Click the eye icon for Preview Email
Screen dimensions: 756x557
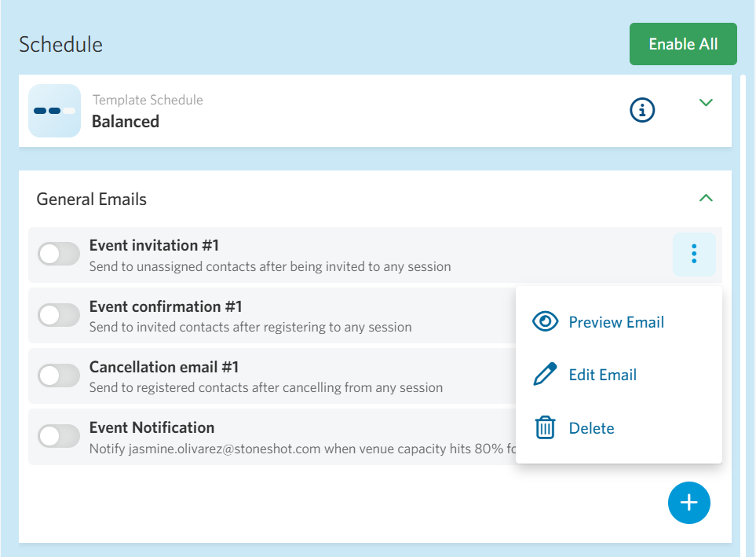click(x=545, y=322)
